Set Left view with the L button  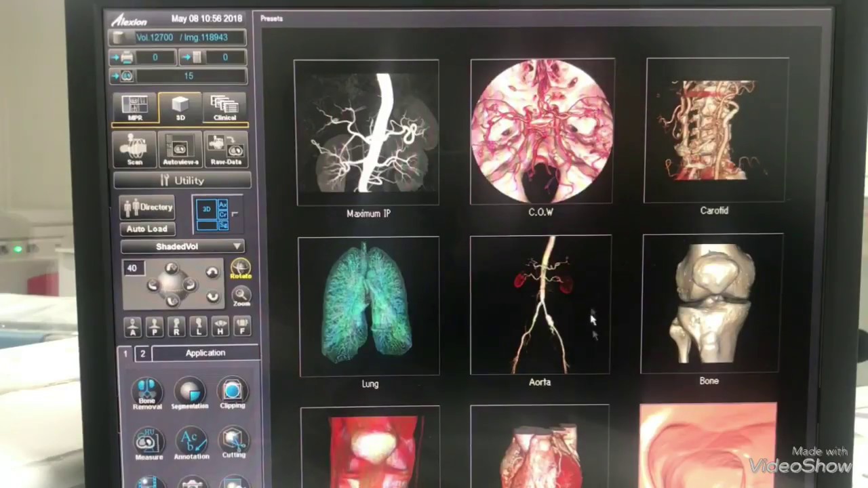[x=198, y=327]
